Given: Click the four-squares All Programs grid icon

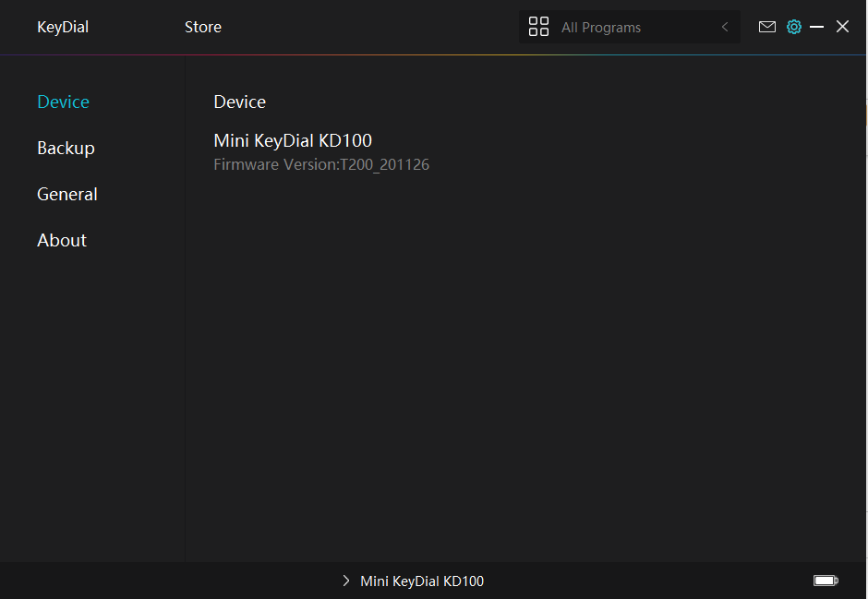Looking at the screenshot, I should pos(538,27).
